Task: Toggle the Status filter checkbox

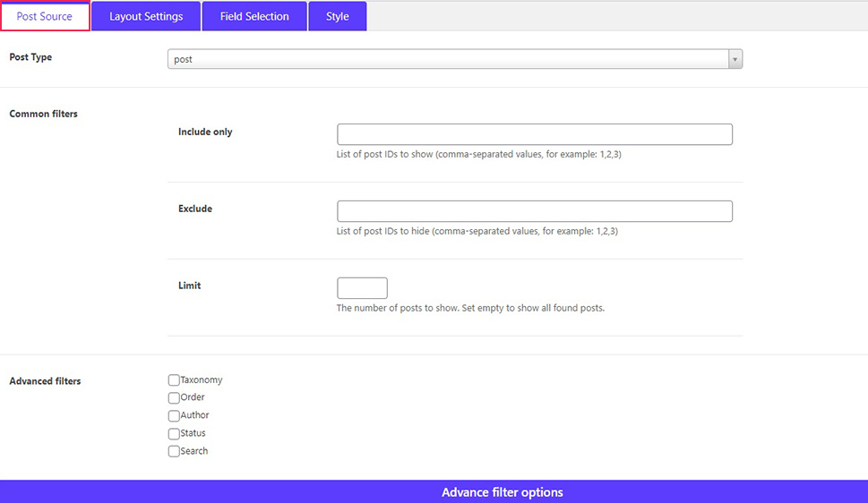Action: click(174, 433)
